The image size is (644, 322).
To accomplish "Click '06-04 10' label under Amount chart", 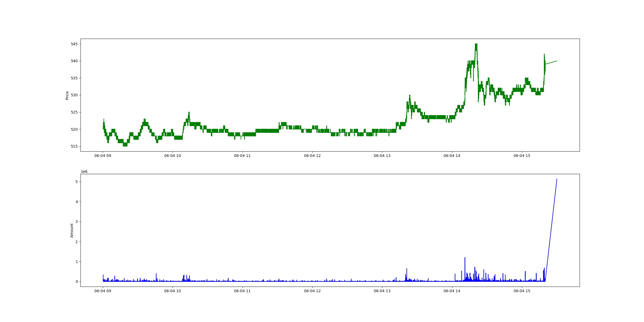I will point(173,291).
